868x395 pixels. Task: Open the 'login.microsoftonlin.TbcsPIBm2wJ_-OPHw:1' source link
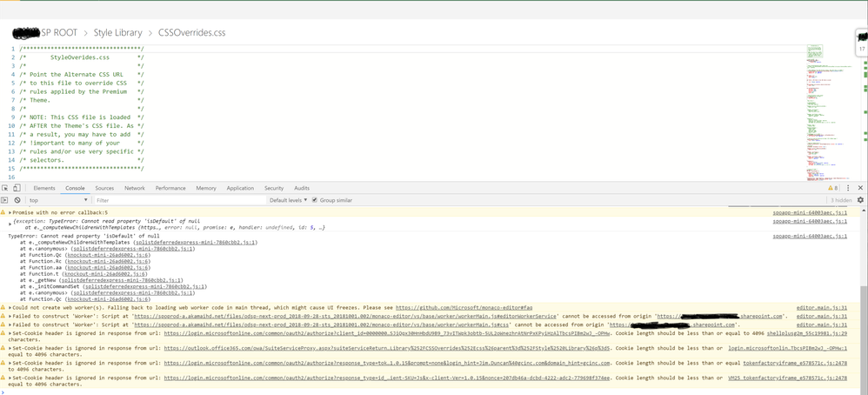click(x=788, y=348)
